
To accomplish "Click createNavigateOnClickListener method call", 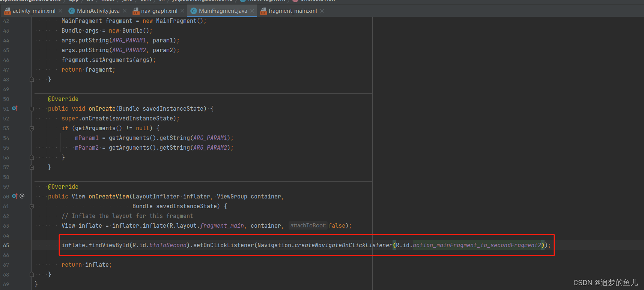I will click(343, 245).
